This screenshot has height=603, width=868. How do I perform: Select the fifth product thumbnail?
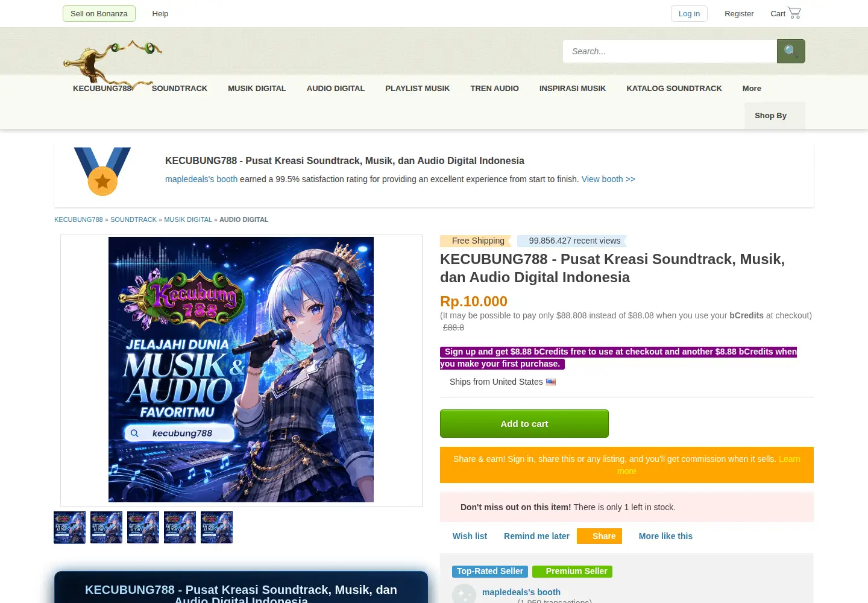point(216,528)
